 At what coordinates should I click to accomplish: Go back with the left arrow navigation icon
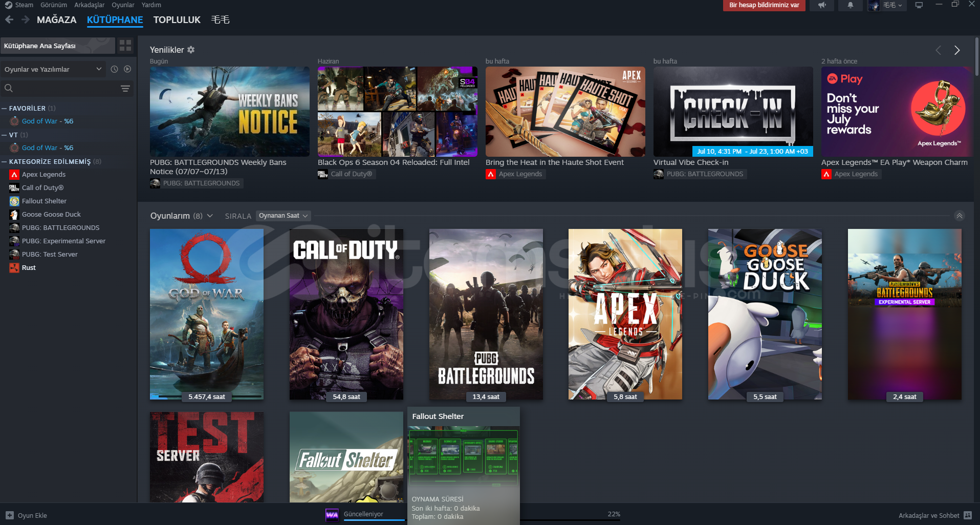tap(9, 19)
